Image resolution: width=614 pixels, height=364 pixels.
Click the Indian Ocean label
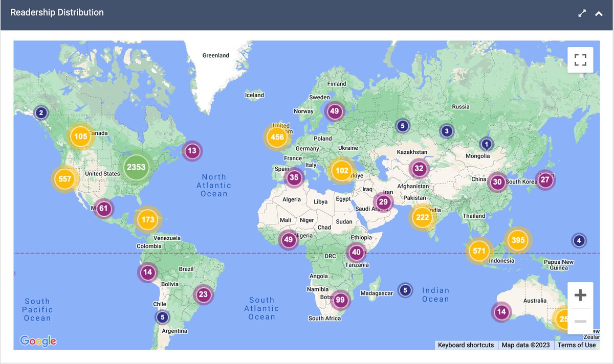click(435, 295)
